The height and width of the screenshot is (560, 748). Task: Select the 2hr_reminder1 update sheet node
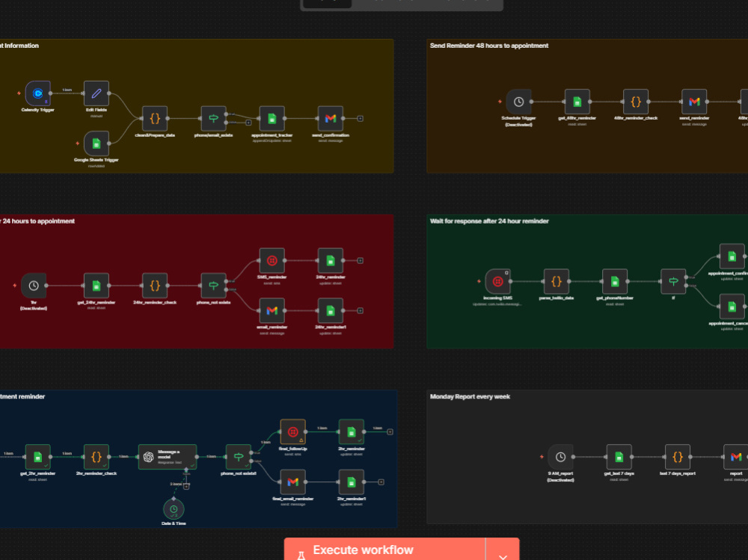click(351, 481)
